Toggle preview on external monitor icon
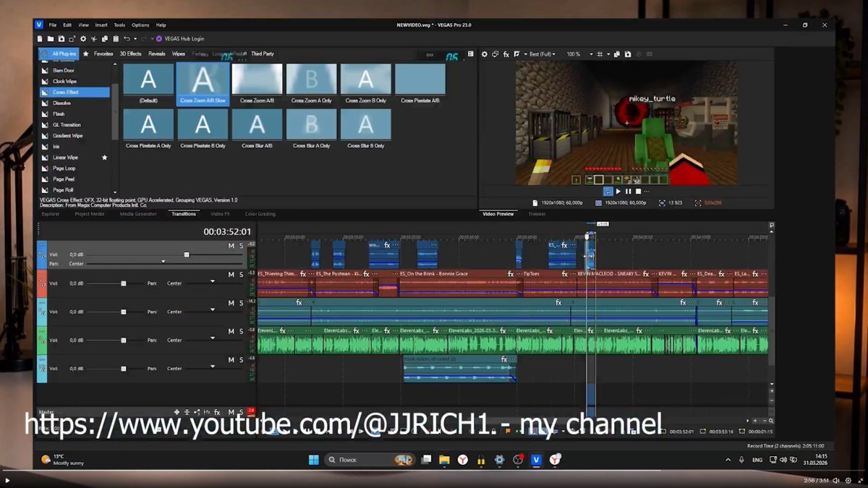868x488 pixels. [x=495, y=54]
